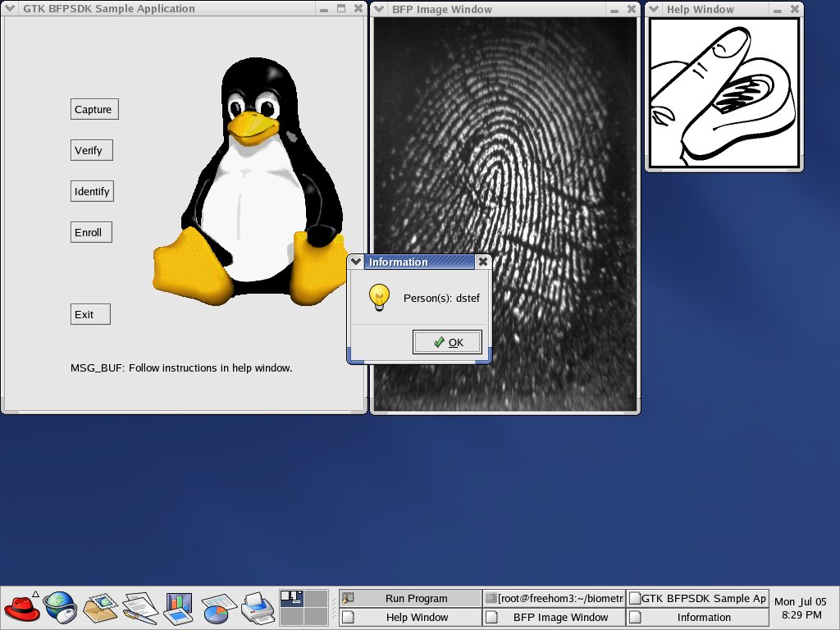The height and width of the screenshot is (630, 840).
Task: Open the email client panel icon
Action: (100, 608)
